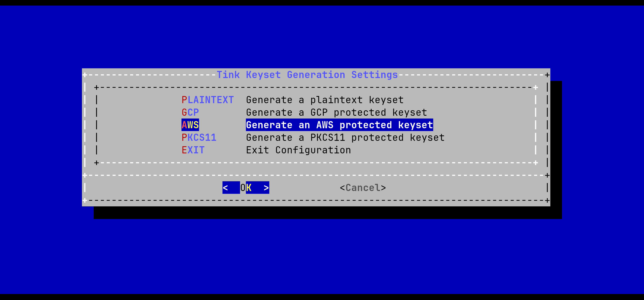This screenshot has width=644, height=300.
Task: Select the PKCS11 menu entry
Action: [x=199, y=138]
